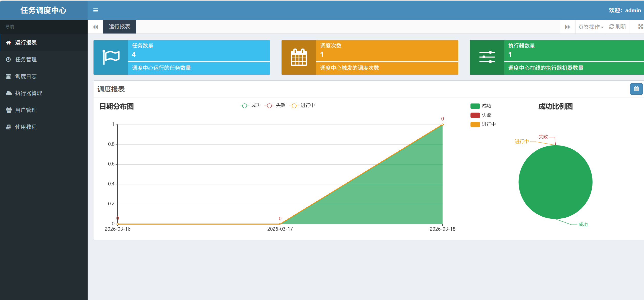The image size is (644, 300).
Task: Toggle the 失败 red swatch in the pie legend
Action: 475,115
